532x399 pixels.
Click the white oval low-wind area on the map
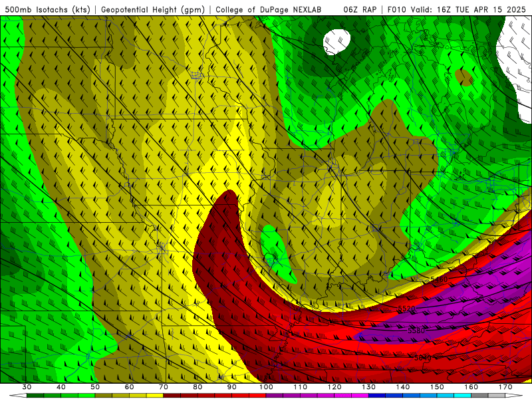[x=336, y=42]
